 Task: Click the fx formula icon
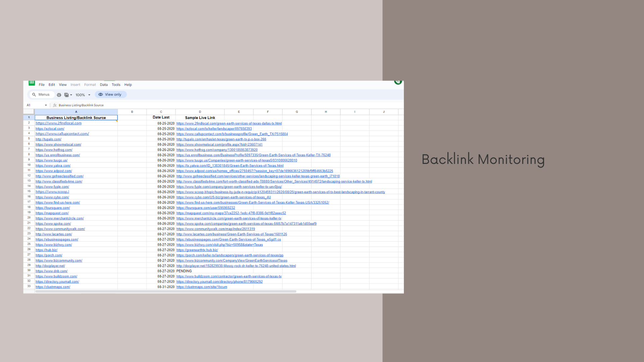click(x=55, y=105)
